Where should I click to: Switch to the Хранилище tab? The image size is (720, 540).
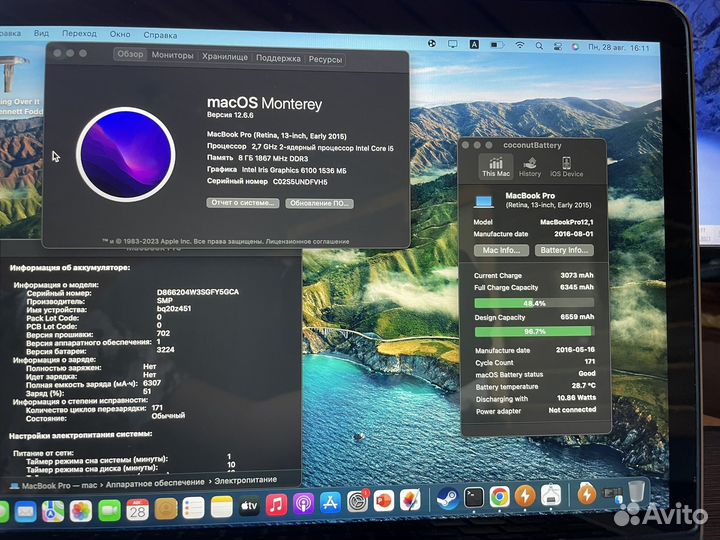tap(225, 56)
